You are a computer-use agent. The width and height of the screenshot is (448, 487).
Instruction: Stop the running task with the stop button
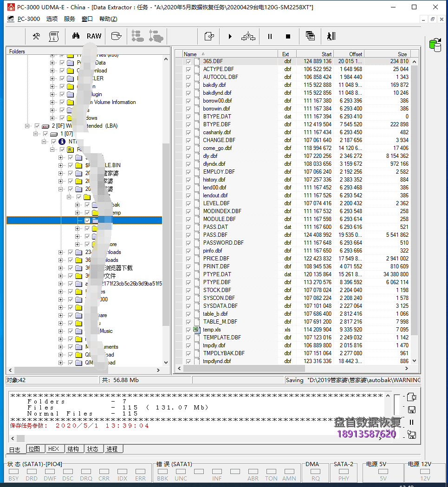point(288,36)
